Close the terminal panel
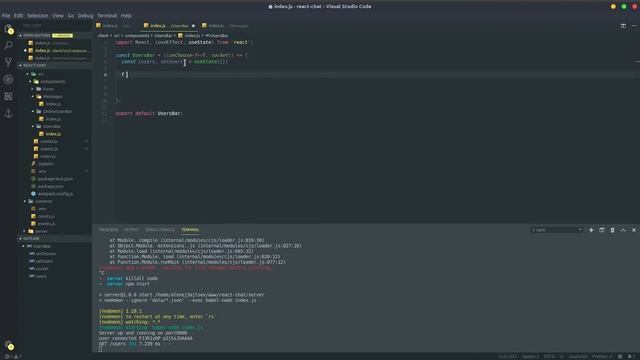Image resolution: width=640 pixels, height=360 pixels. pos(634,230)
